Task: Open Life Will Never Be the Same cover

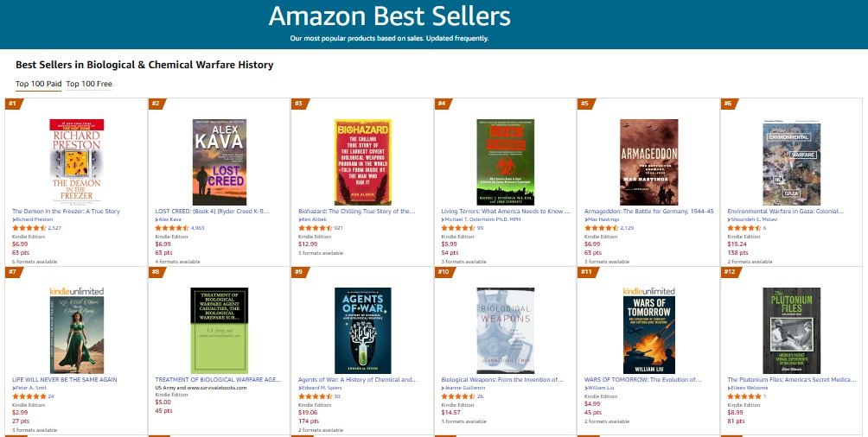Action: pos(76,330)
